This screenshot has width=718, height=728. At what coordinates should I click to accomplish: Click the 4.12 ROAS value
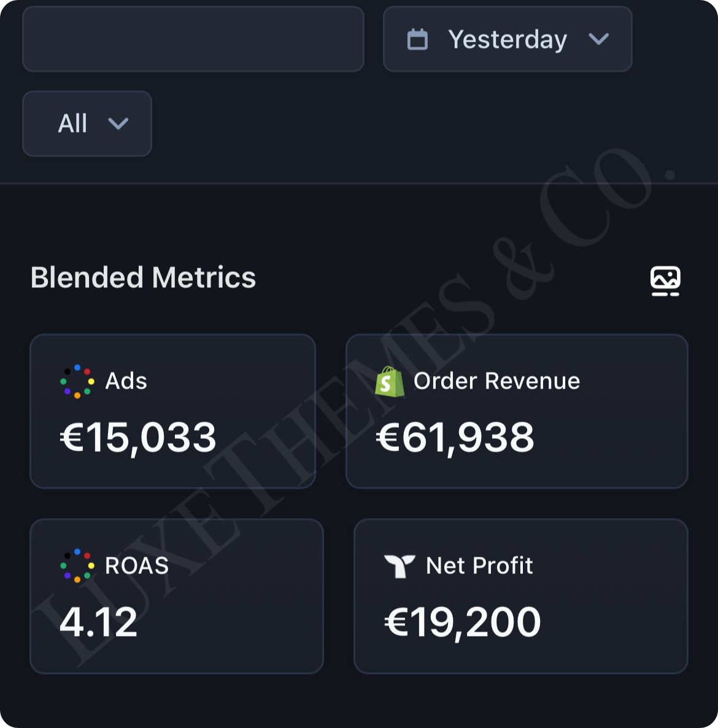[99, 622]
